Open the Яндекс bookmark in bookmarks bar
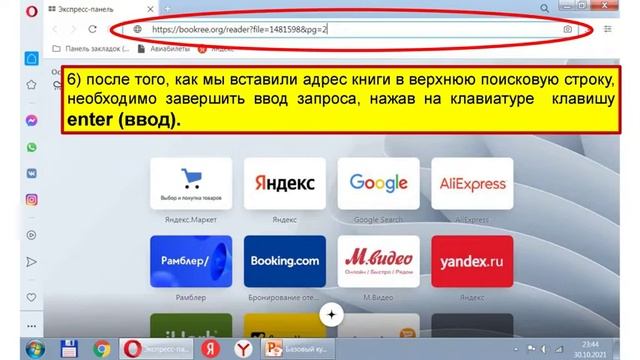640x360 pixels. [x=216, y=49]
